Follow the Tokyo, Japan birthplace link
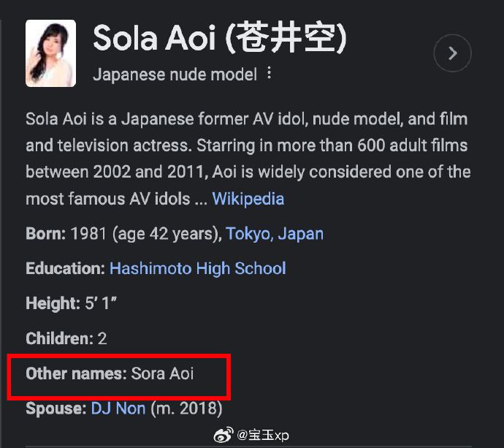Viewport: 504px width, 448px height. click(x=275, y=234)
